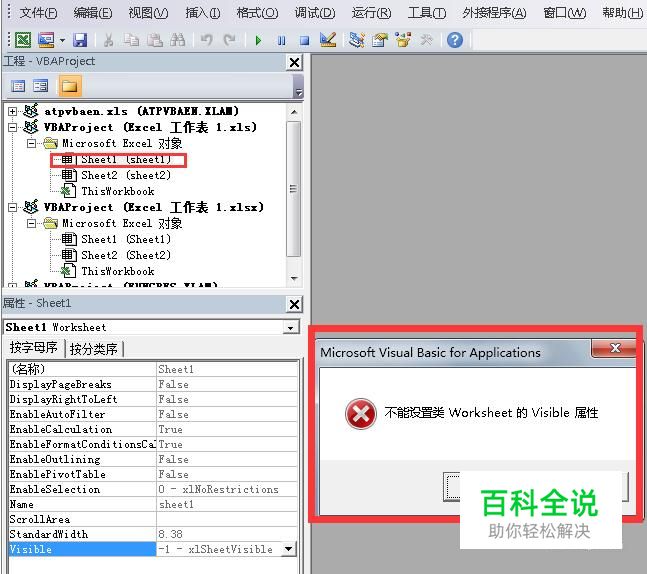Open the 外接程序(A) menu
The height and width of the screenshot is (574, 647).
(494, 13)
